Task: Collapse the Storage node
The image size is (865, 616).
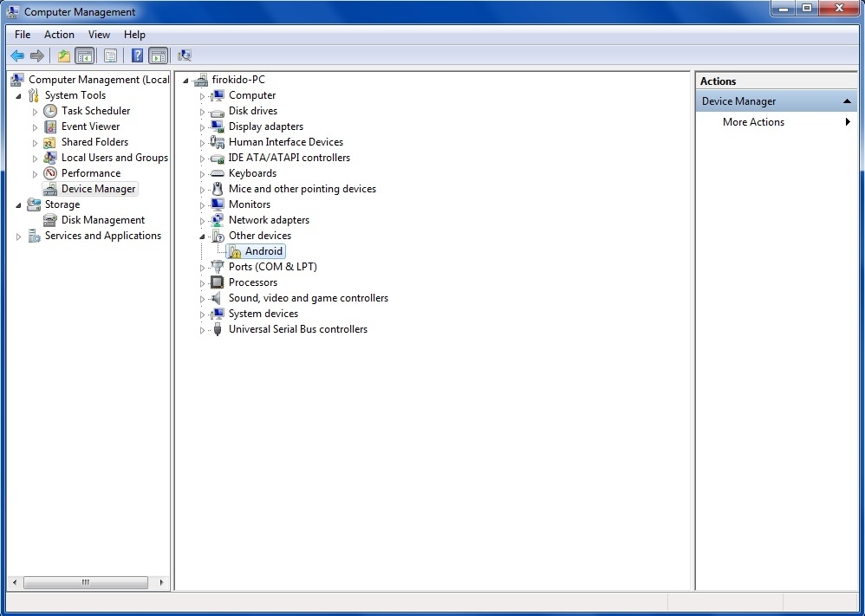Action: click(x=18, y=205)
